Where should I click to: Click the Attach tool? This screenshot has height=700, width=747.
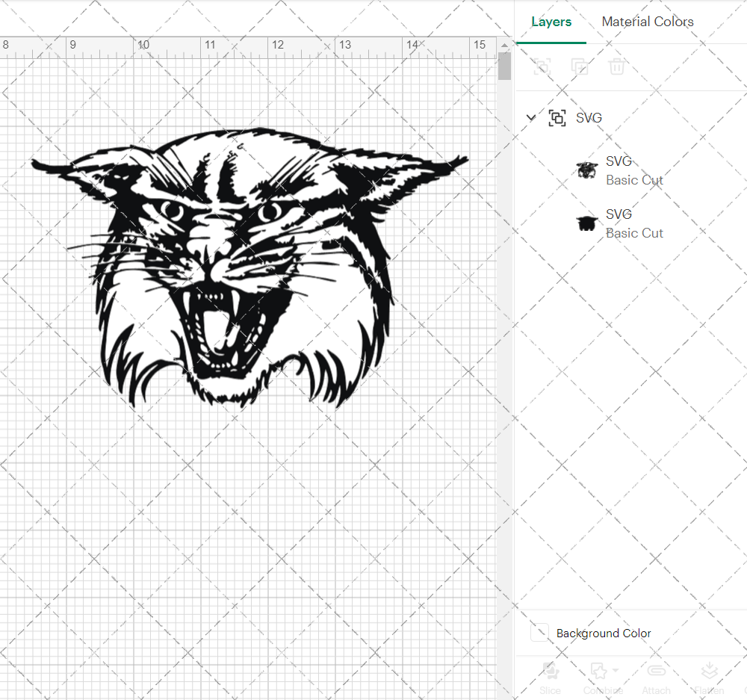656,678
